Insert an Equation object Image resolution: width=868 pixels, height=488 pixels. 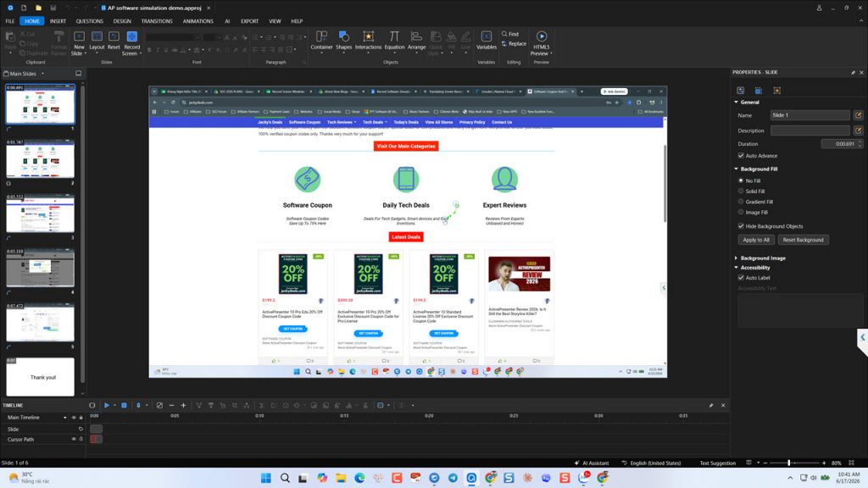pyautogui.click(x=394, y=41)
